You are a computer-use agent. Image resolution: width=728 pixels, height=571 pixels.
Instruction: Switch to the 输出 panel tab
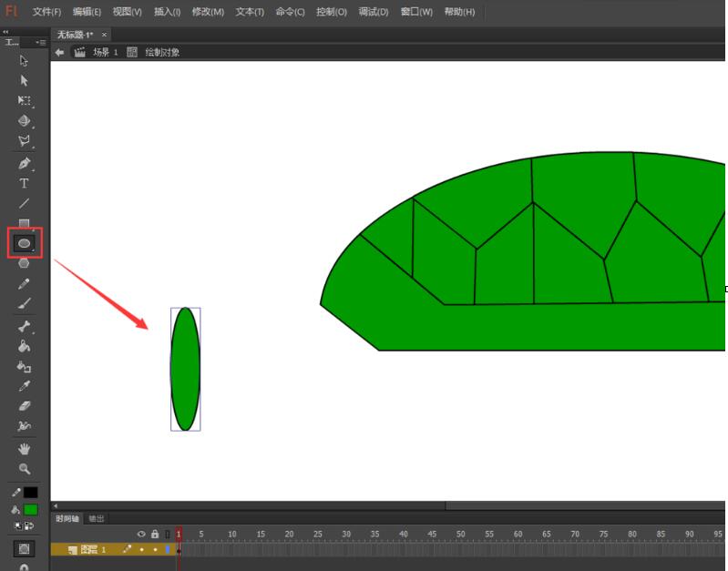tap(96, 519)
